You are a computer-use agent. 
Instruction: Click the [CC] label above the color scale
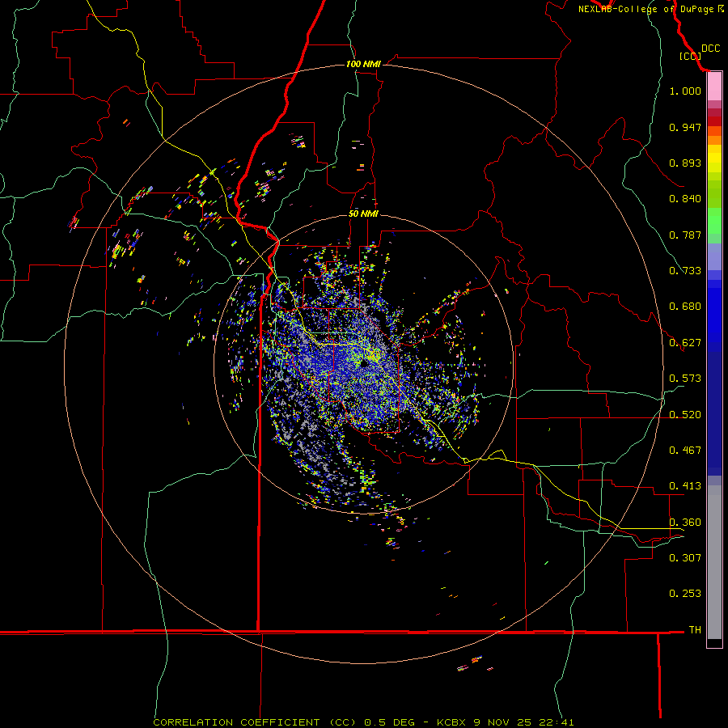(x=690, y=56)
